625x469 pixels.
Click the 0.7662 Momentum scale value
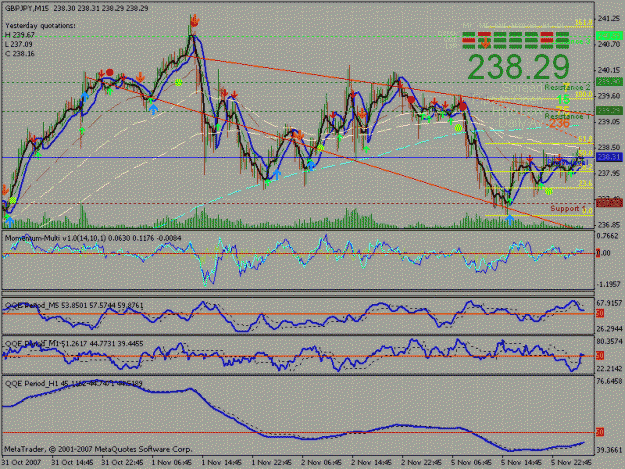[x=607, y=236]
